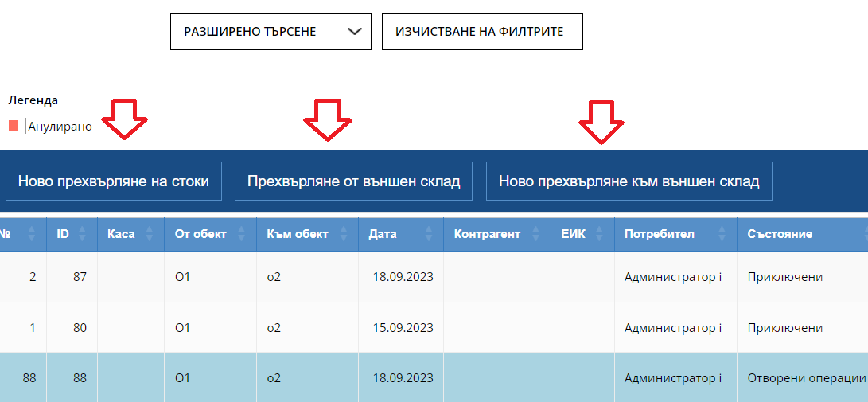Sort by the Към обект column arrows
Image resolution: width=868 pixels, height=402 pixels.
[343, 234]
